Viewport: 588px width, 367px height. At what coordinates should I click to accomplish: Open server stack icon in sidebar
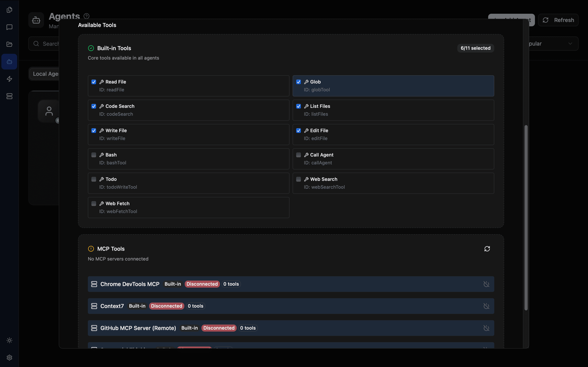[9, 96]
